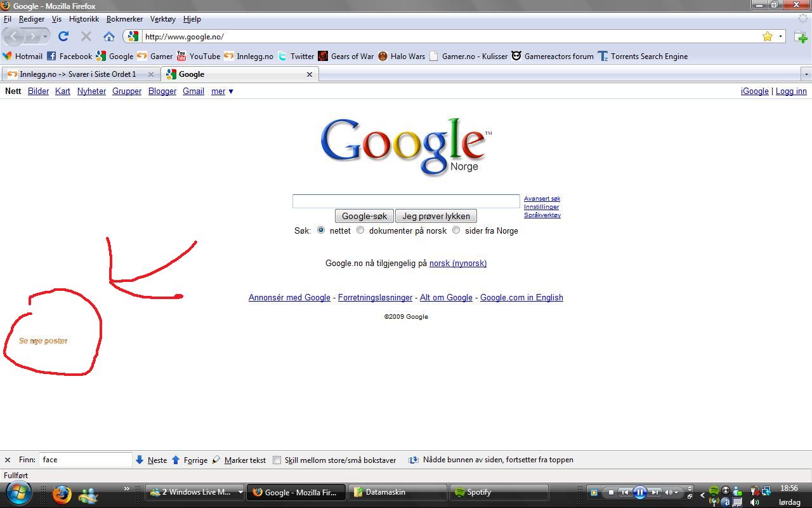The image size is (812, 508).
Task: Reload the current page
Action: pos(63,36)
